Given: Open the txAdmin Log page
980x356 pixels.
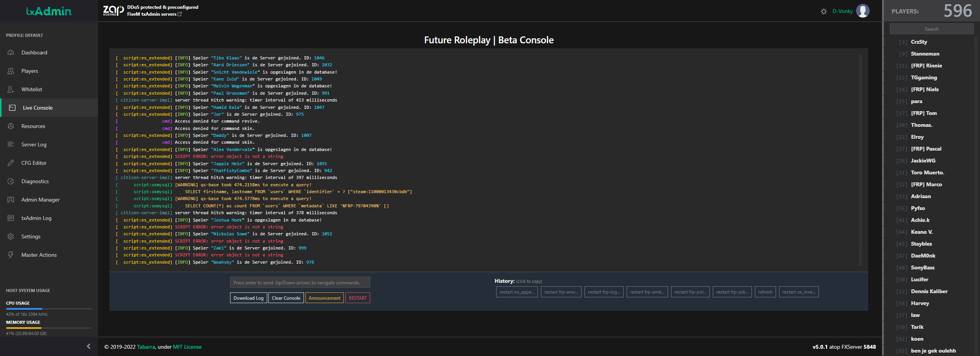Looking at the screenshot, I should 36,218.
